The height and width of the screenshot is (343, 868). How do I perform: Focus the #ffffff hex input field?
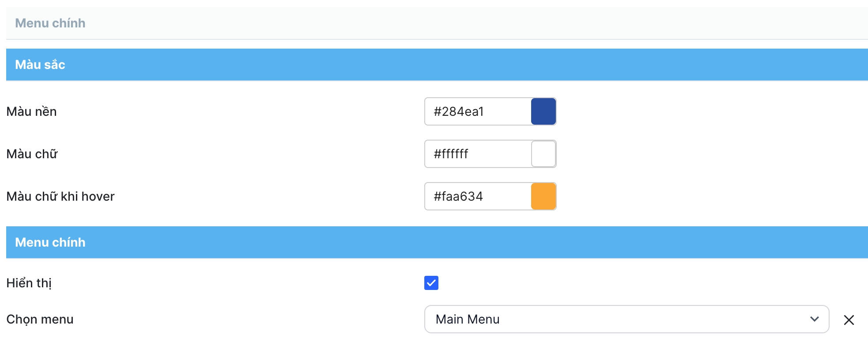(x=478, y=154)
